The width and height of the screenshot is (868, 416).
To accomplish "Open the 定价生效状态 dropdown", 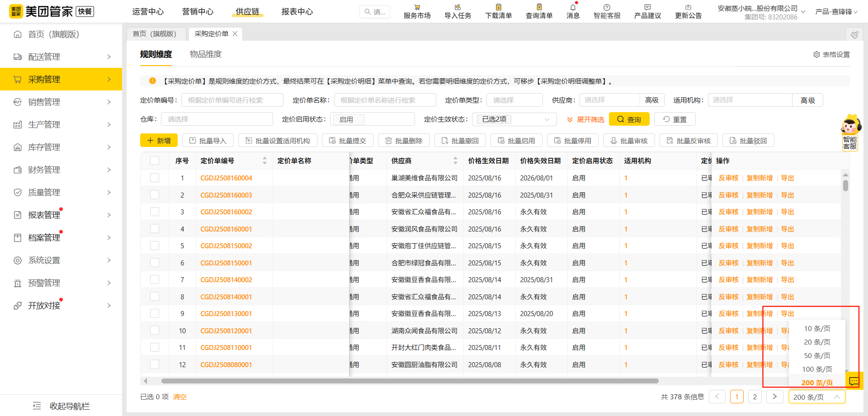I will 514,119.
